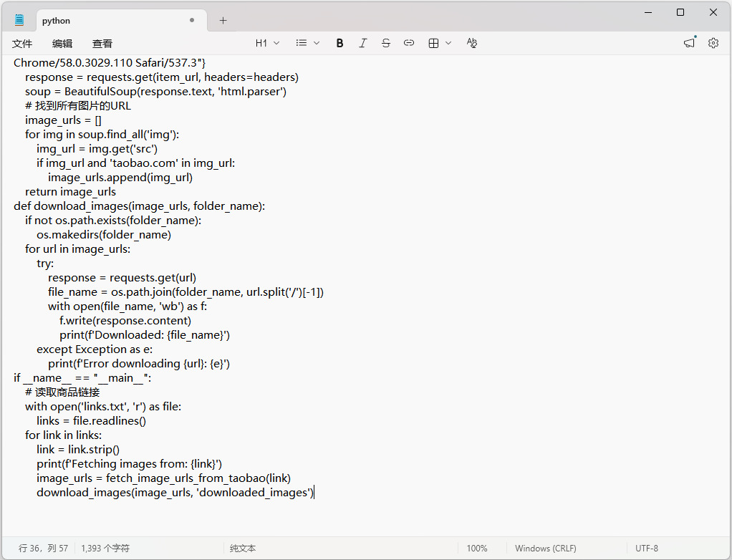Click the comment '# 读取商品链接'
The image size is (732, 560).
[x=62, y=392]
